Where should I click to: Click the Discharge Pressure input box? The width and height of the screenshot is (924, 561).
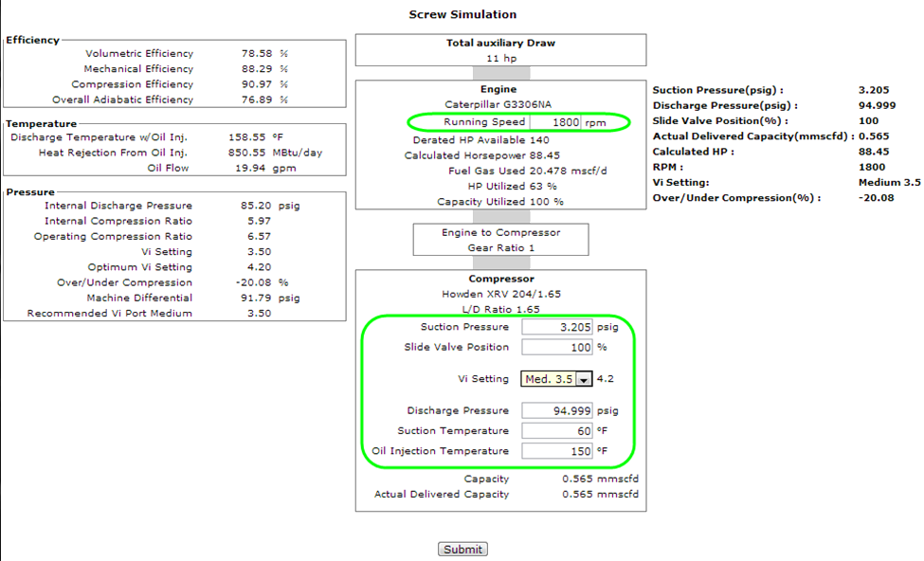click(x=557, y=411)
